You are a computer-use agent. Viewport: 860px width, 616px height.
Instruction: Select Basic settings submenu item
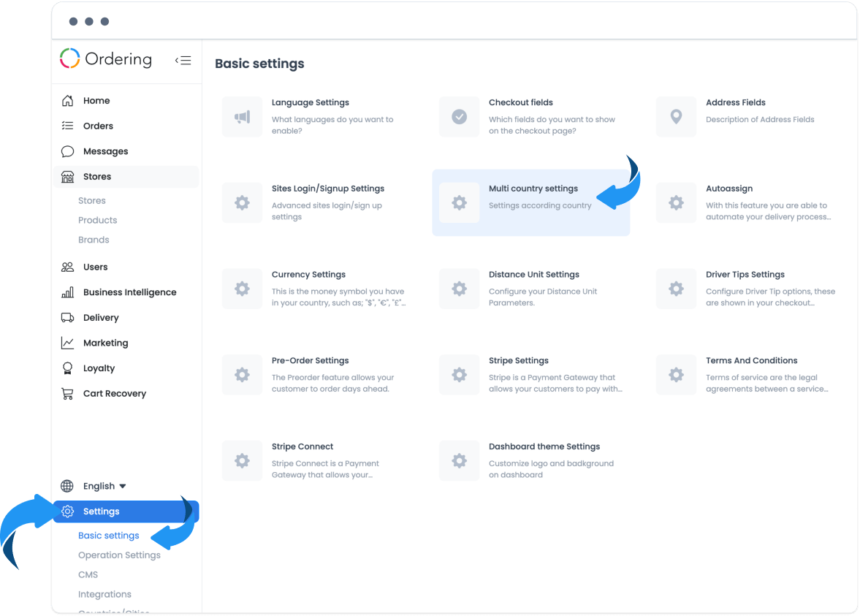[x=109, y=536]
